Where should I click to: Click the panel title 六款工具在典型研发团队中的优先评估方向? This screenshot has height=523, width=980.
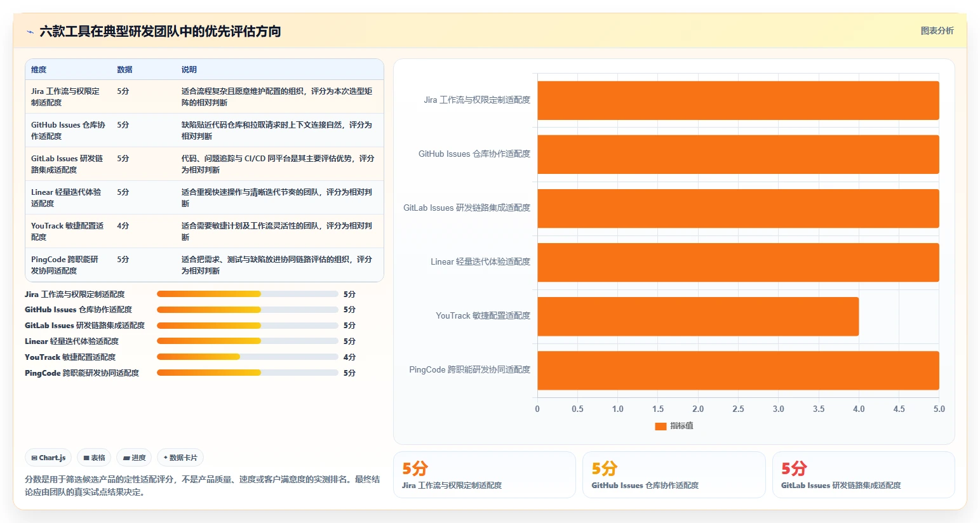click(160, 32)
